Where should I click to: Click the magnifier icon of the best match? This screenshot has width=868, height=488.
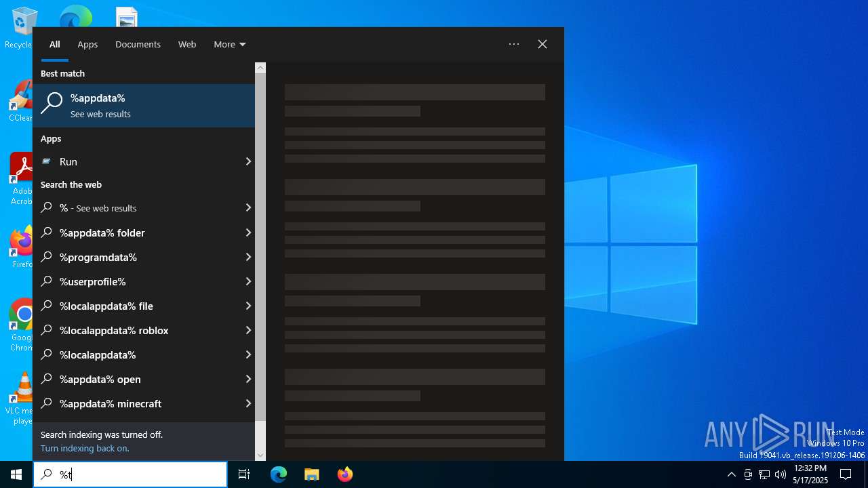52,104
